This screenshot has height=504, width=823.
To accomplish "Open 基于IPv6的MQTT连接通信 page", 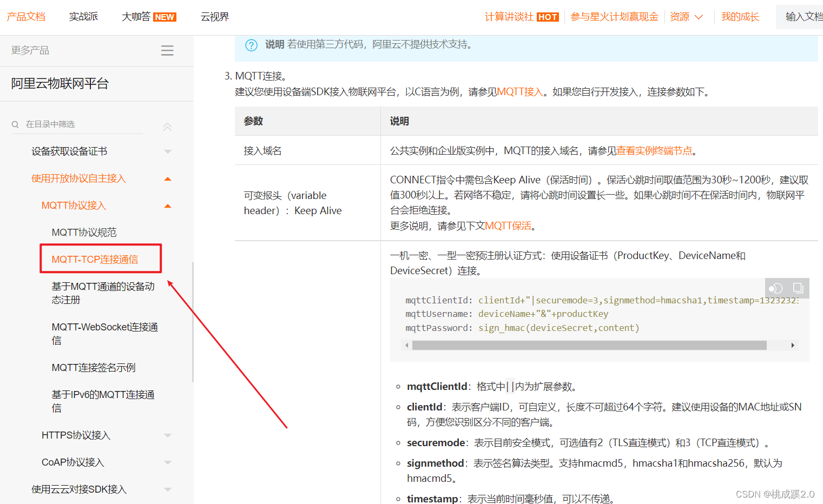I will [x=103, y=401].
